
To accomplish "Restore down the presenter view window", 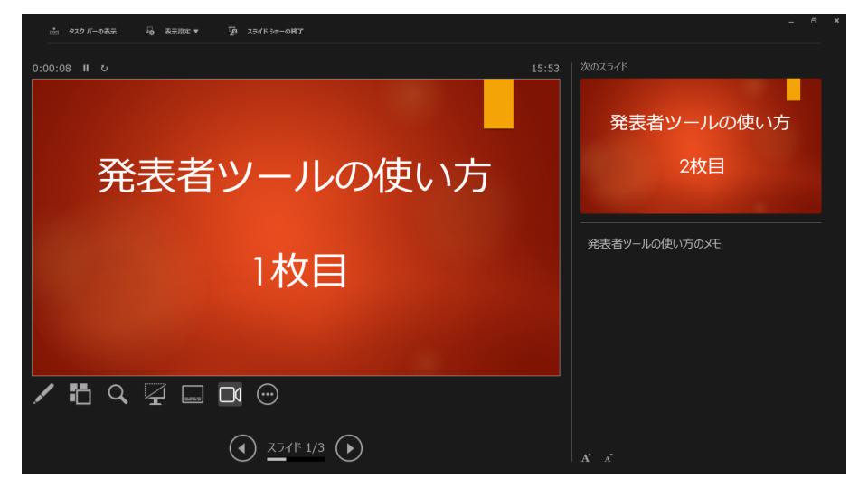I will (814, 21).
